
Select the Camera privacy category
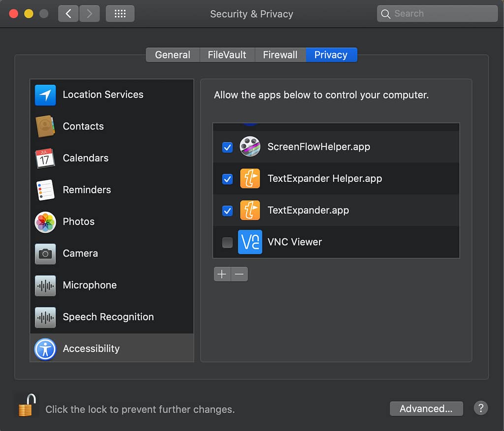tap(80, 253)
